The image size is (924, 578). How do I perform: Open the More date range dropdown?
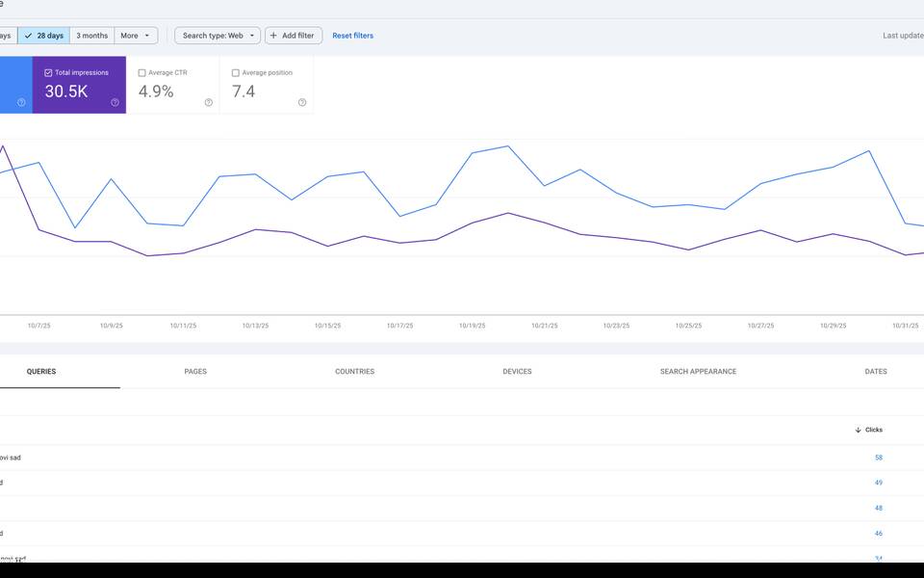point(136,36)
